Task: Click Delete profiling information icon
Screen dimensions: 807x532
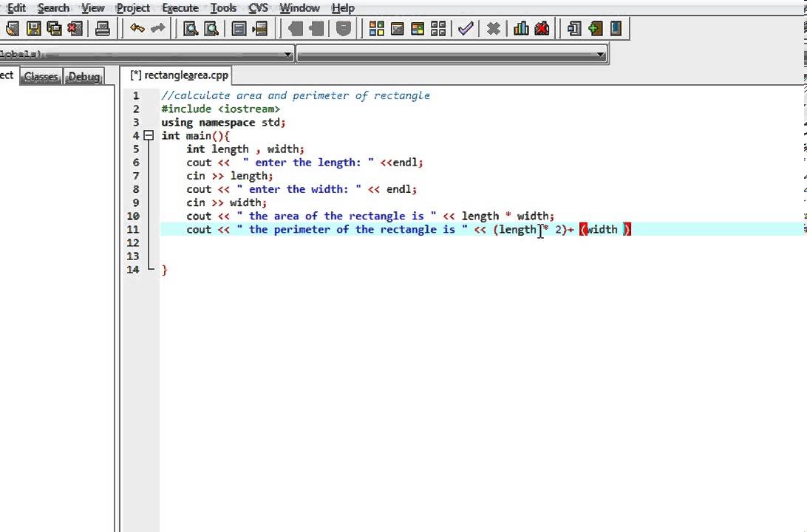Action: tap(542, 28)
